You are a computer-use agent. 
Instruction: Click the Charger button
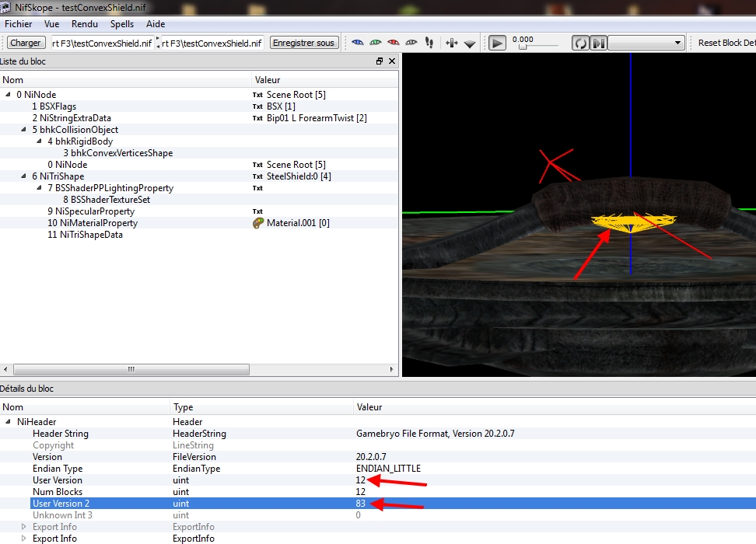tap(26, 43)
